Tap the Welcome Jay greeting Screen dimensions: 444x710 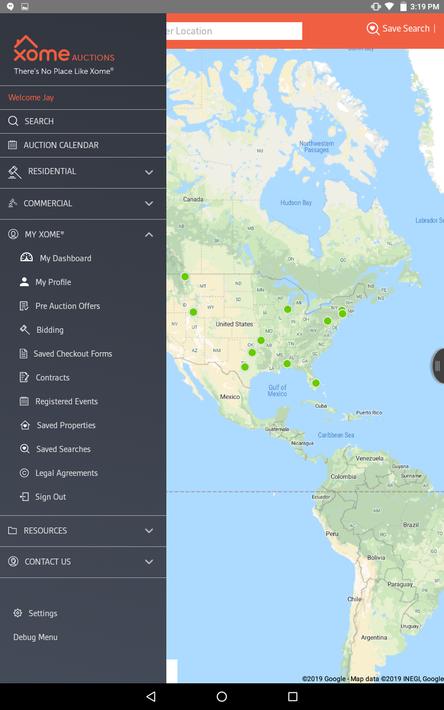pyautogui.click(x=31, y=98)
